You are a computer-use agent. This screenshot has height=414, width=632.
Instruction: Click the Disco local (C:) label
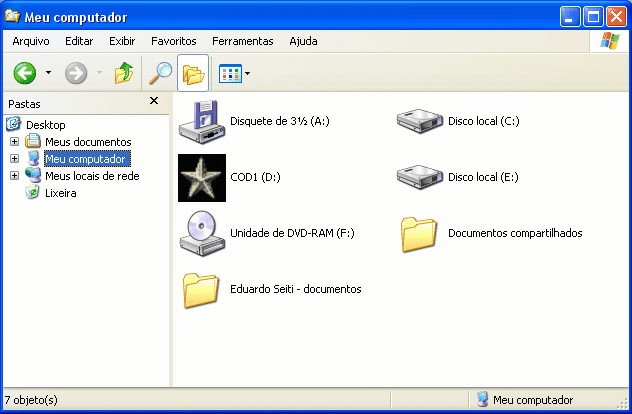[x=484, y=121]
